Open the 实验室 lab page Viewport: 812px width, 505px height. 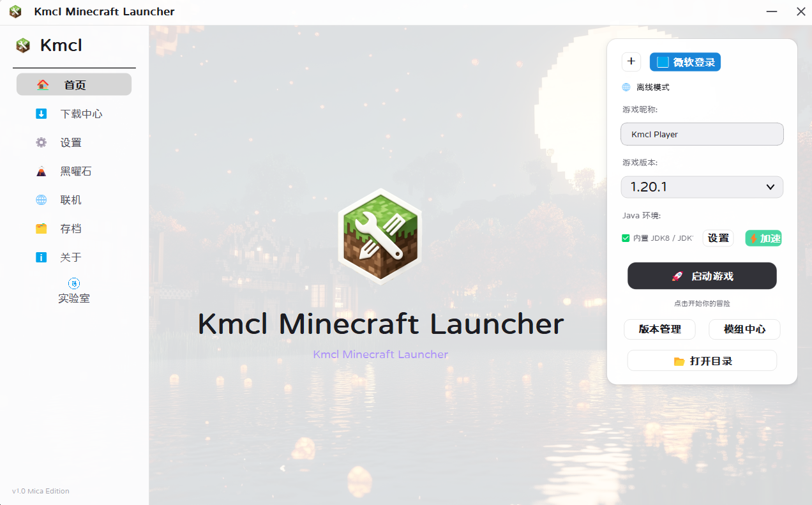click(74, 291)
